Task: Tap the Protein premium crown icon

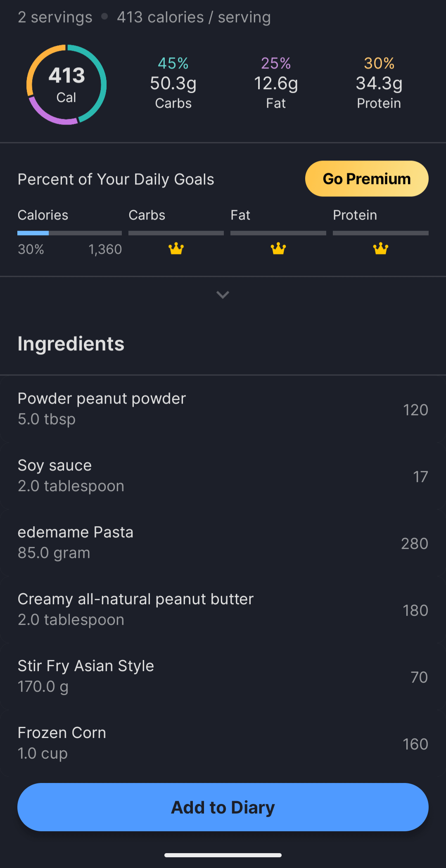Action: pos(380,248)
